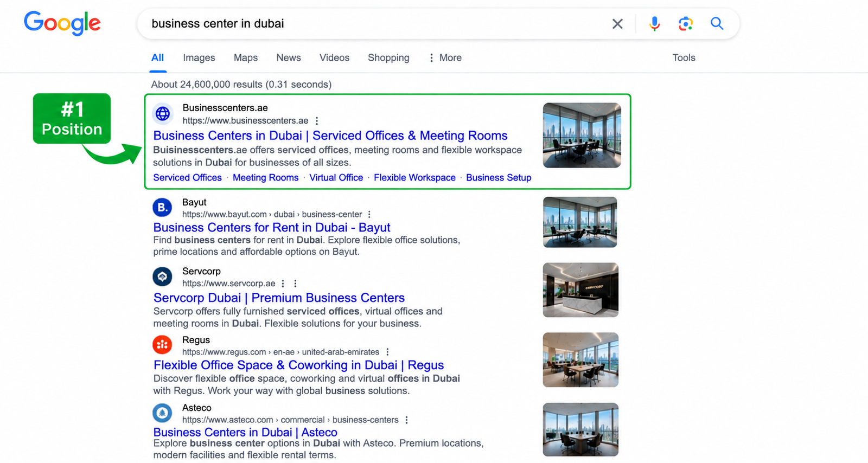Switch to the Maps tab
Image resolution: width=868 pixels, height=463 pixels.
click(x=246, y=57)
